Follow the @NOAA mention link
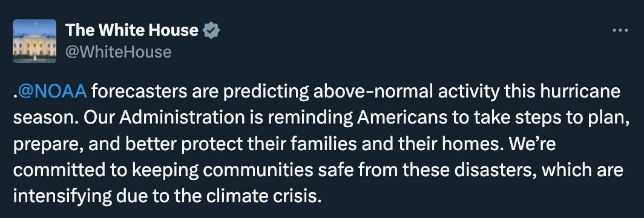This screenshot has height=218, width=644. (x=52, y=91)
